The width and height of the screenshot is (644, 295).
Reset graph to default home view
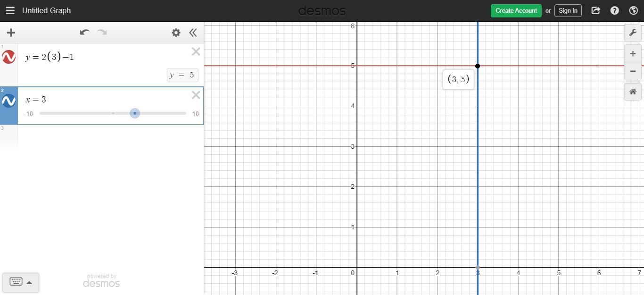[x=633, y=92]
